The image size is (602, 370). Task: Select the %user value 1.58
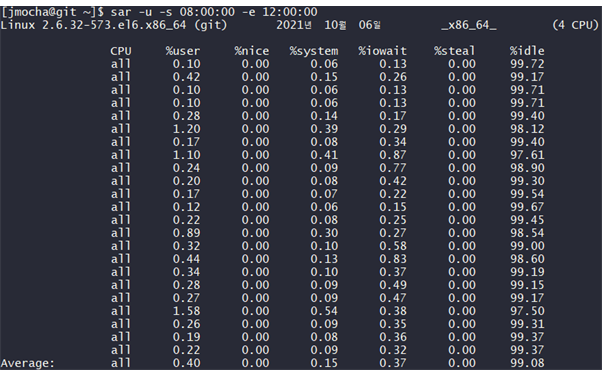[186, 311]
